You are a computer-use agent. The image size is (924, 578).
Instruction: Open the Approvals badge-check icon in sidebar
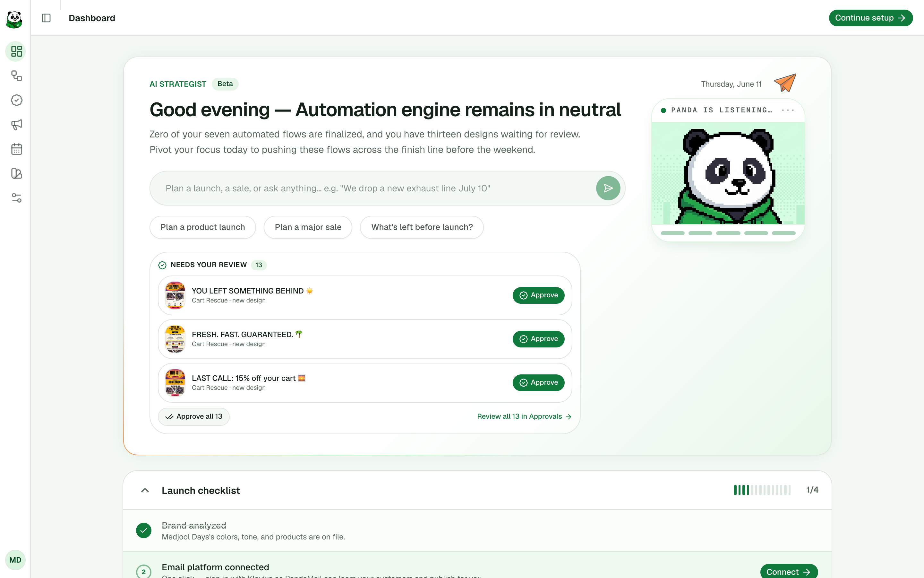[16, 100]
